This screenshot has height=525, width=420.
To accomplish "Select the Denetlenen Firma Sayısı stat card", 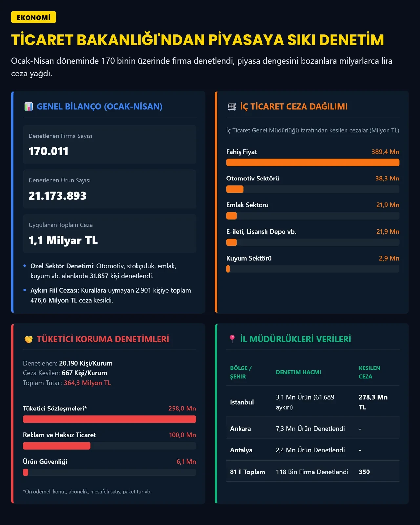I will point(109,144).
